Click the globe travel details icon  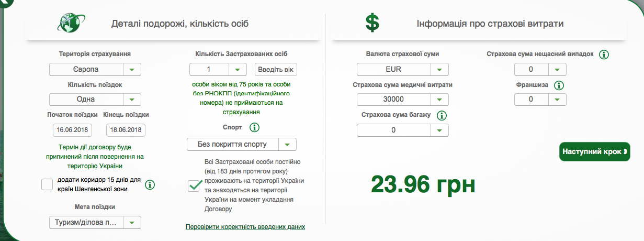[71, 23]
